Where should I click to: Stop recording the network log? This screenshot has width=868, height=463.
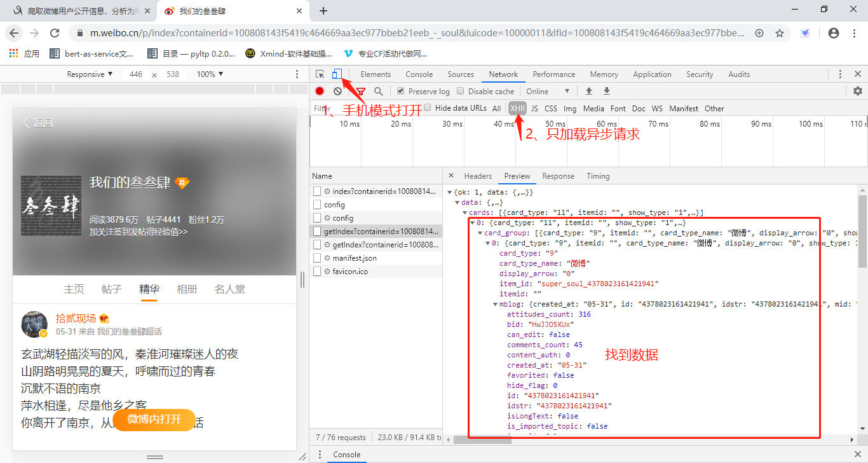point(320,92)
